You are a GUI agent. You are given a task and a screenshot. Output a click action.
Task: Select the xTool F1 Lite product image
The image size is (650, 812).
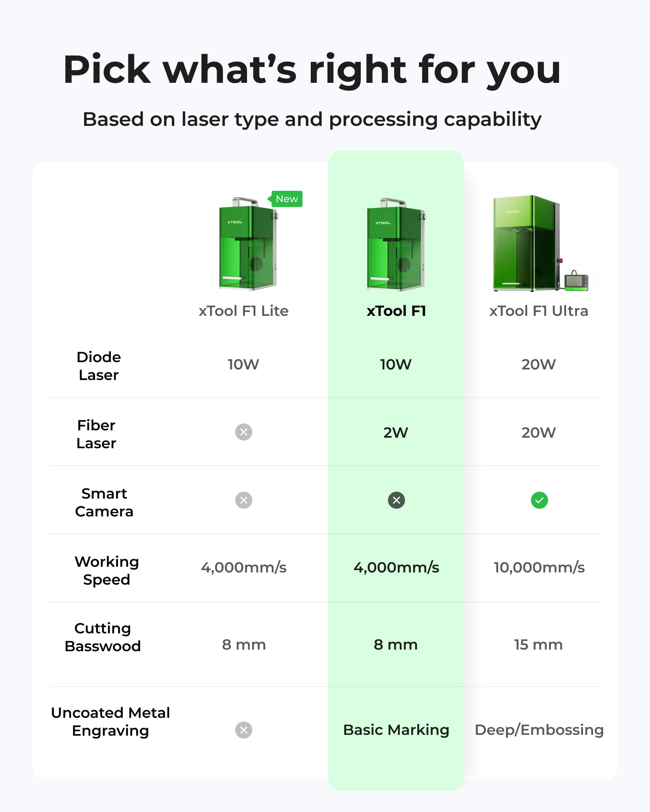pos(248,244)
